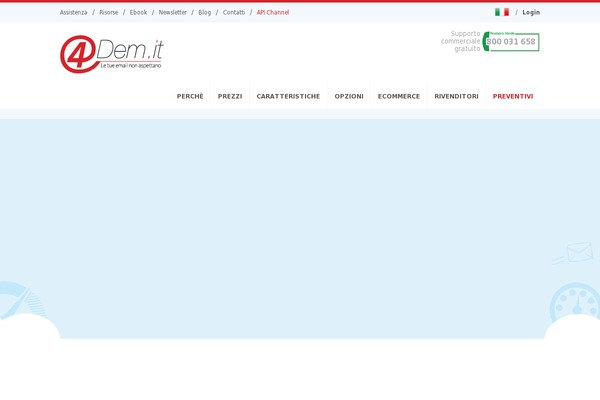Screen dimensions: 600x400
Task: Select the Italian flag language icon
Action: [x=502, y=12]
